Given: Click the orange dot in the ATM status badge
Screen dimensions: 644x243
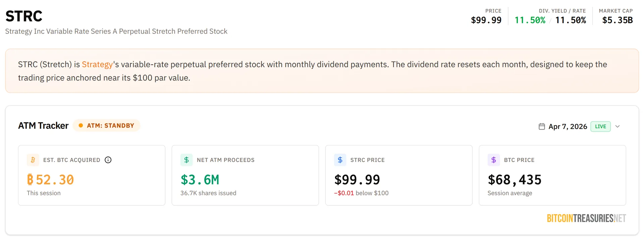Looking at the screenshot, I should tap(80, 125).
